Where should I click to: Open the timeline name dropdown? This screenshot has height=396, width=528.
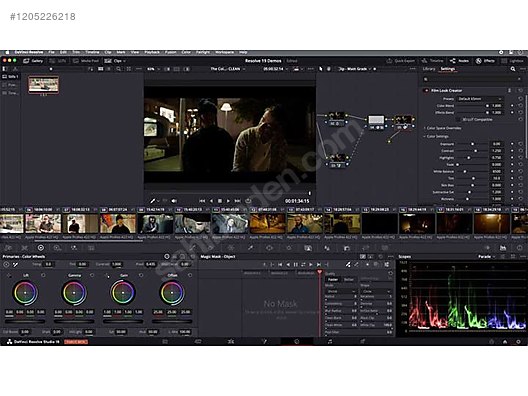(x=228, y=69)
